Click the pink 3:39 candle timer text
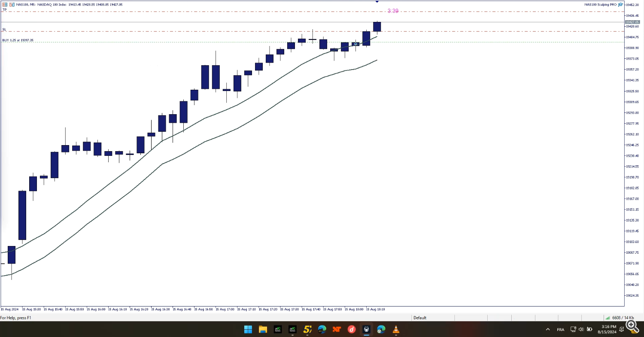Image resolution: width=644 pixels, height=337 pixels. click(393, 11)
